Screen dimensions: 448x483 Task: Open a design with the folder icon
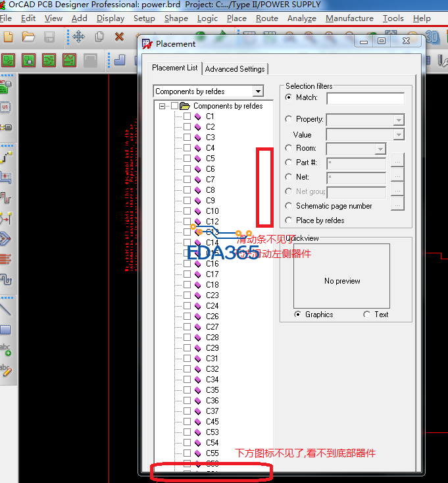click(x=28, y=37)
